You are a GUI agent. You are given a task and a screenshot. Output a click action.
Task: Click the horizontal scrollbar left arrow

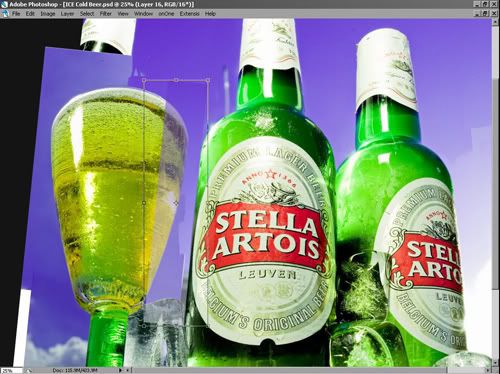click(x=128, y=370)
